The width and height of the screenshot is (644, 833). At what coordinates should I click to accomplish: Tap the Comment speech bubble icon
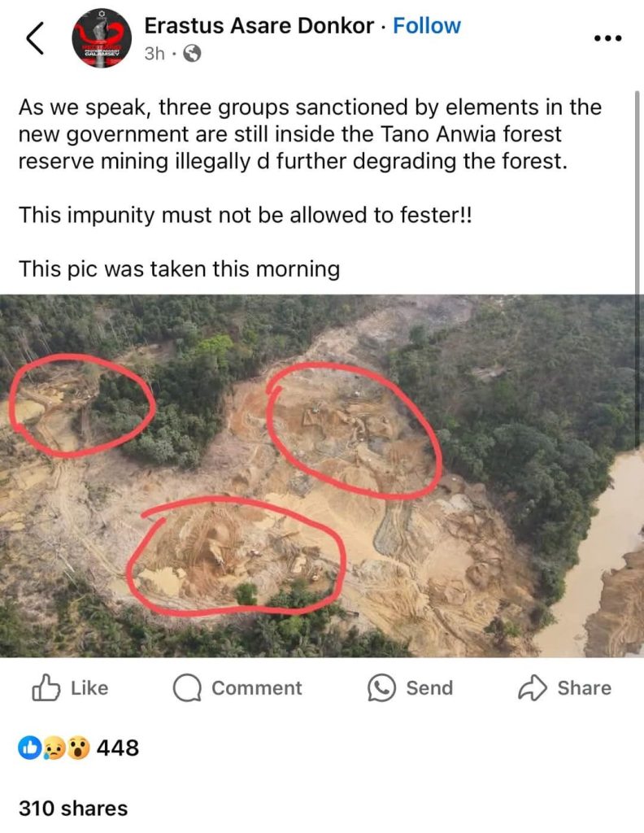[187, 688]
